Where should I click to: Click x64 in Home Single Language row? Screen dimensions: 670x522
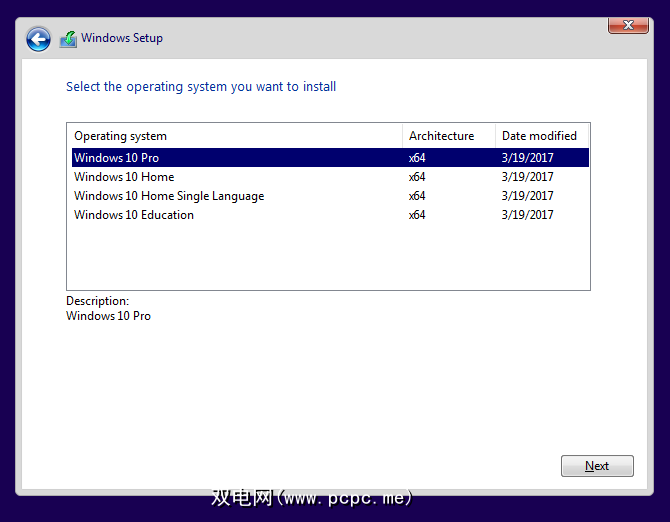[417, 196]
